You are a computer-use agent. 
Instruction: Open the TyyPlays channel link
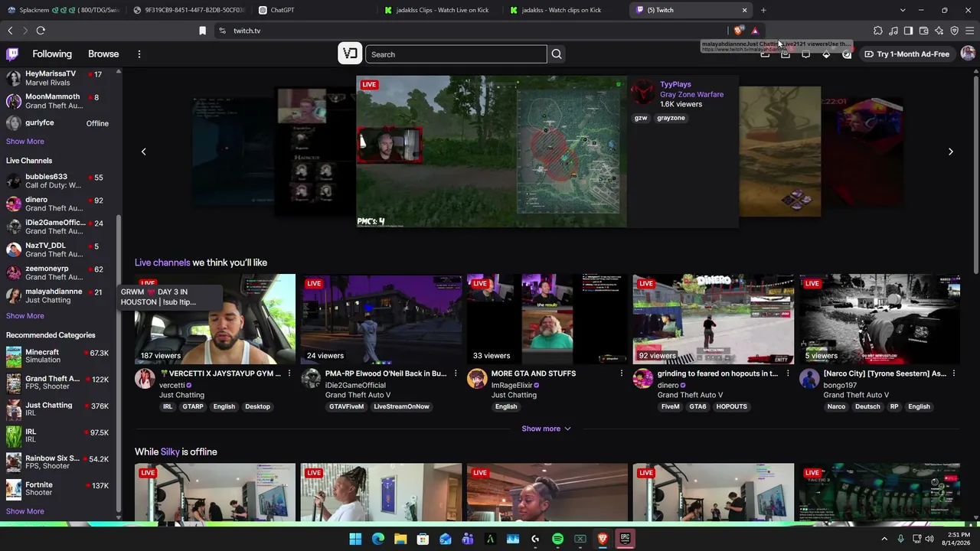[x=675, y=84]
